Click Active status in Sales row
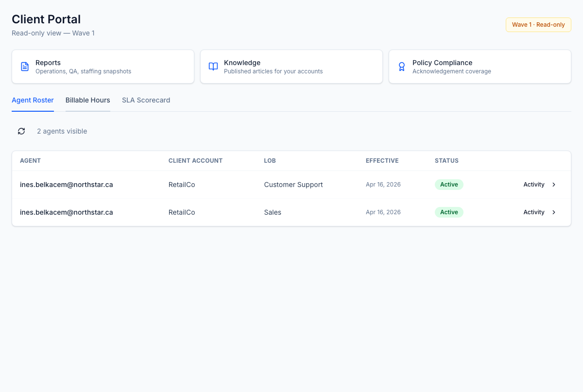This screenshot has height=392, width=583. click(x=449, y=212)
